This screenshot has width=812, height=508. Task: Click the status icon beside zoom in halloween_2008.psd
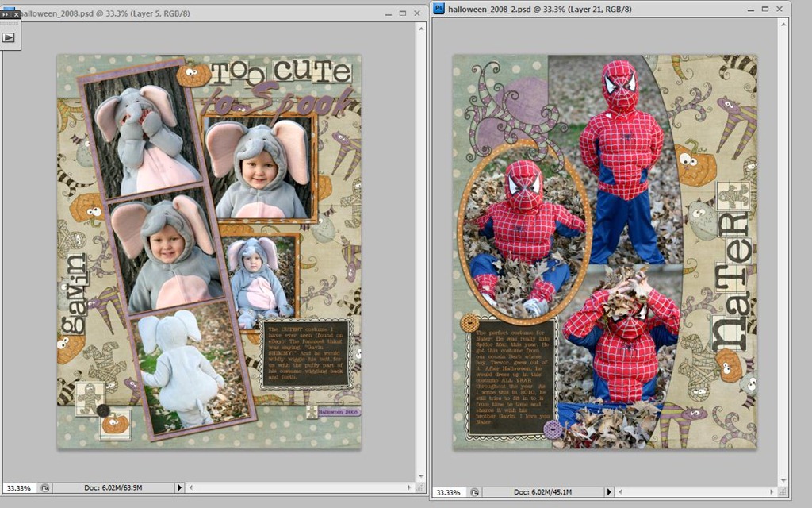click(x=45, y=488)
